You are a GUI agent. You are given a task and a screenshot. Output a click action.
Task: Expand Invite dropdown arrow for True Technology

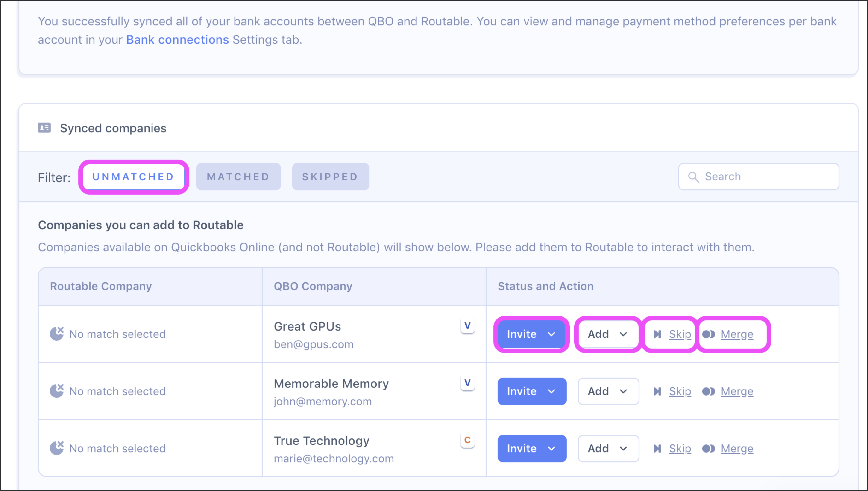tap(551, 449)
